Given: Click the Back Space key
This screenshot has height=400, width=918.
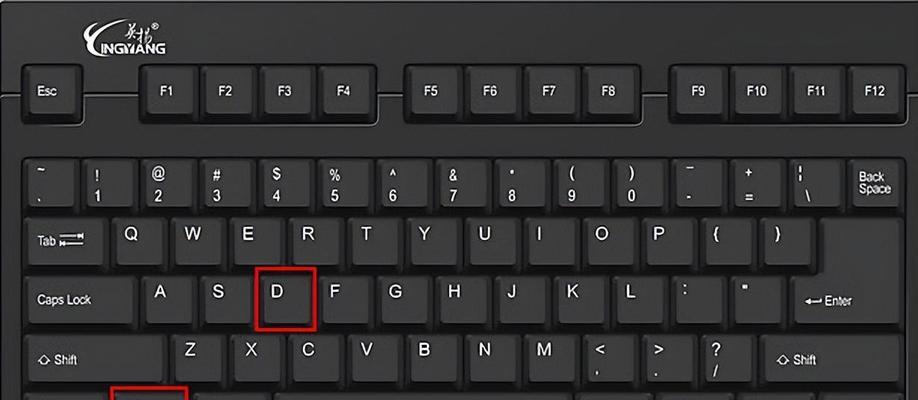Looking at the screenshot, I should pos(875,184).
